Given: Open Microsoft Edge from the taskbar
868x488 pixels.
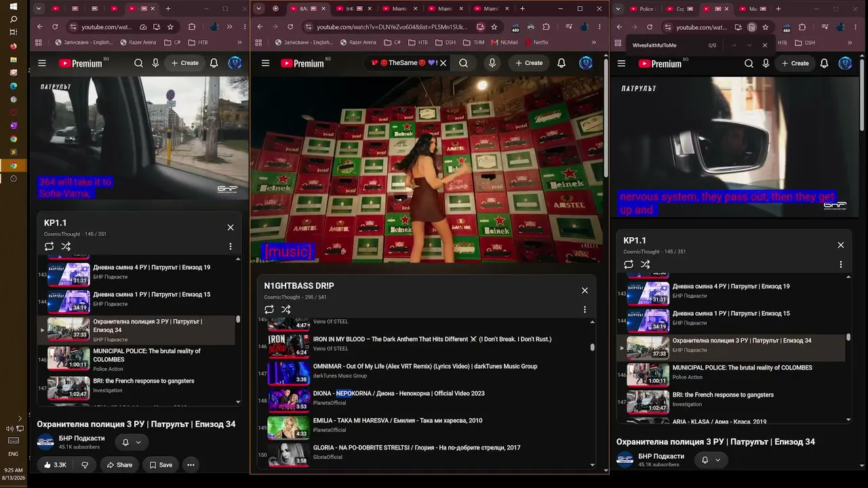Looking at the screenshot, I should tap(14, 86).
